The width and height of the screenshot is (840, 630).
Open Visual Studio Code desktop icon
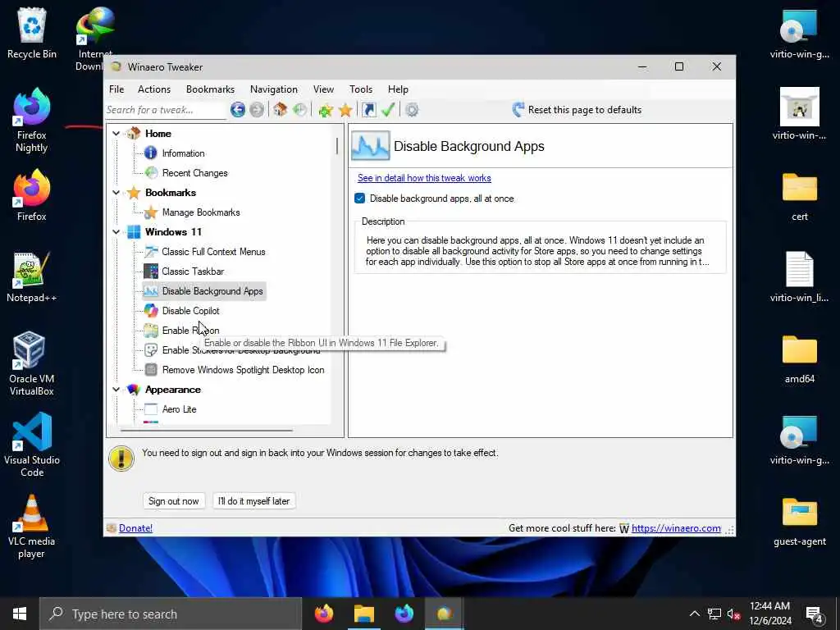pos(32,445)
